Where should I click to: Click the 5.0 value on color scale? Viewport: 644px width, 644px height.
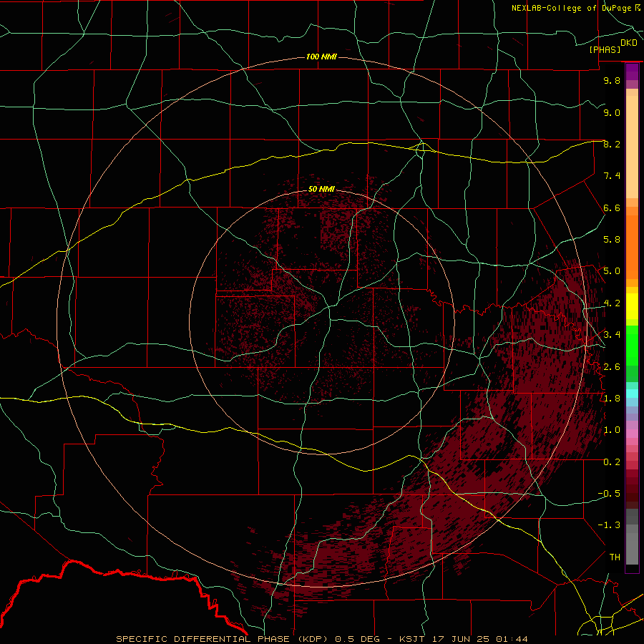612,271
